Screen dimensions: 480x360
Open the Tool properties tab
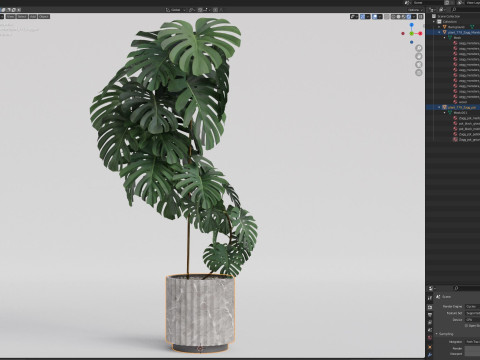coord(430,298)
